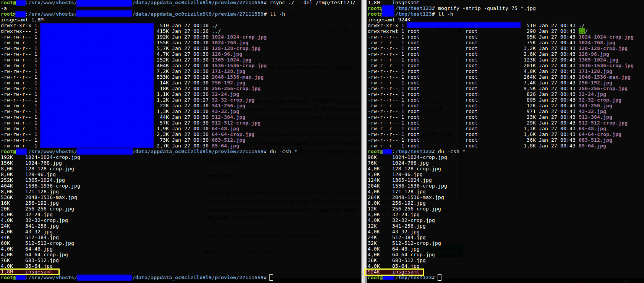Click the 2,7K size of 85-64.jpg

[163, 146]
